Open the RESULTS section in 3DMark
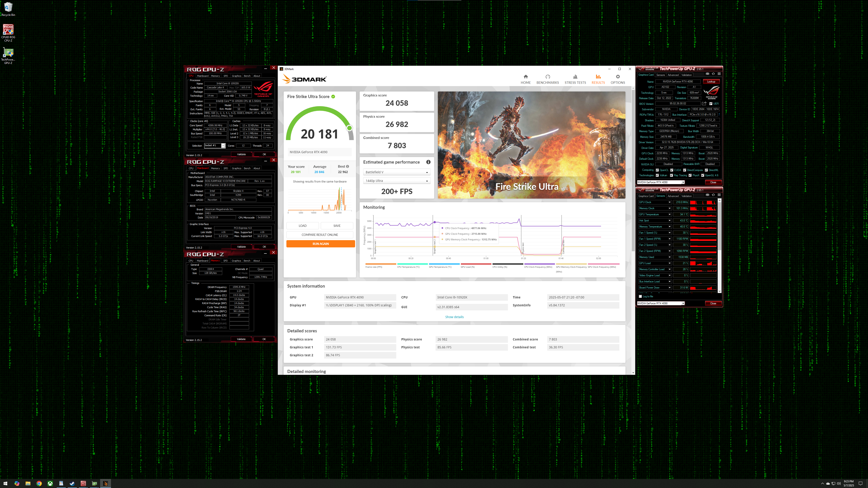The height and width of the screenshot is (488, 868). [x=598, y=79]
